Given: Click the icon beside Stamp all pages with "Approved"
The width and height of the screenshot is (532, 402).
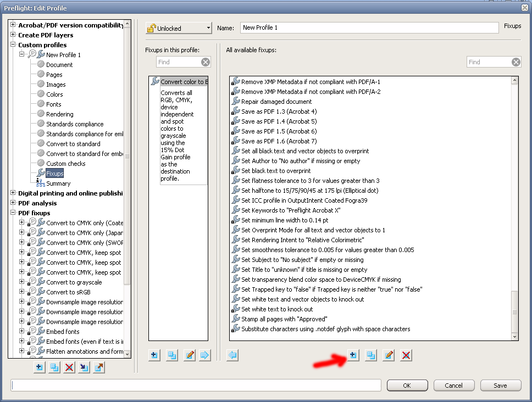Looking at the screenshot, I should pos(236,319).
